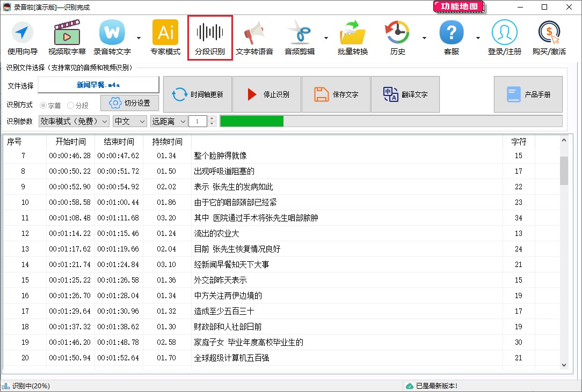
Task: Activate 分段识别 mode
Action: pyautogui.click(x=209, y=36)
